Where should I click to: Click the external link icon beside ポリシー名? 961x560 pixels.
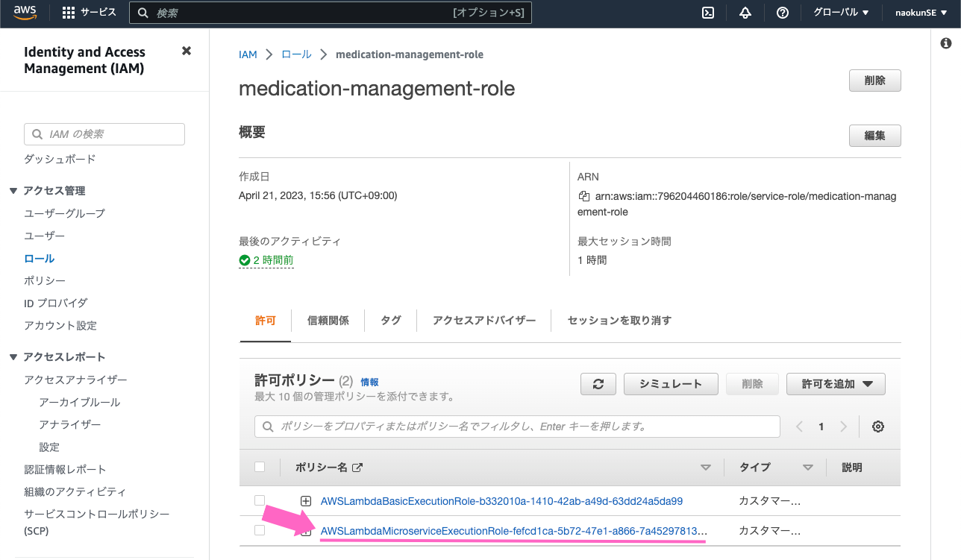357,468
